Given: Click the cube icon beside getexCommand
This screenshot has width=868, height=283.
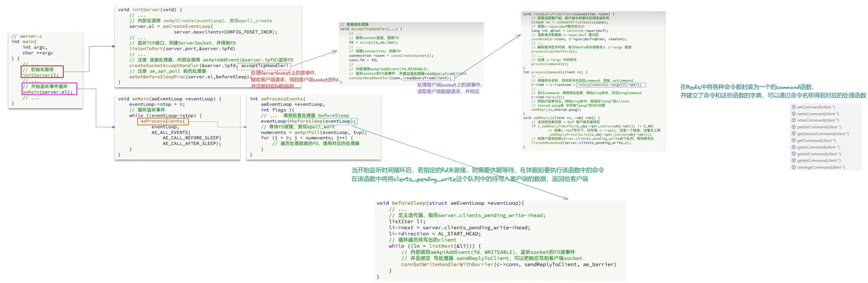Looking at the screenshot, I should tap(794, 147).
